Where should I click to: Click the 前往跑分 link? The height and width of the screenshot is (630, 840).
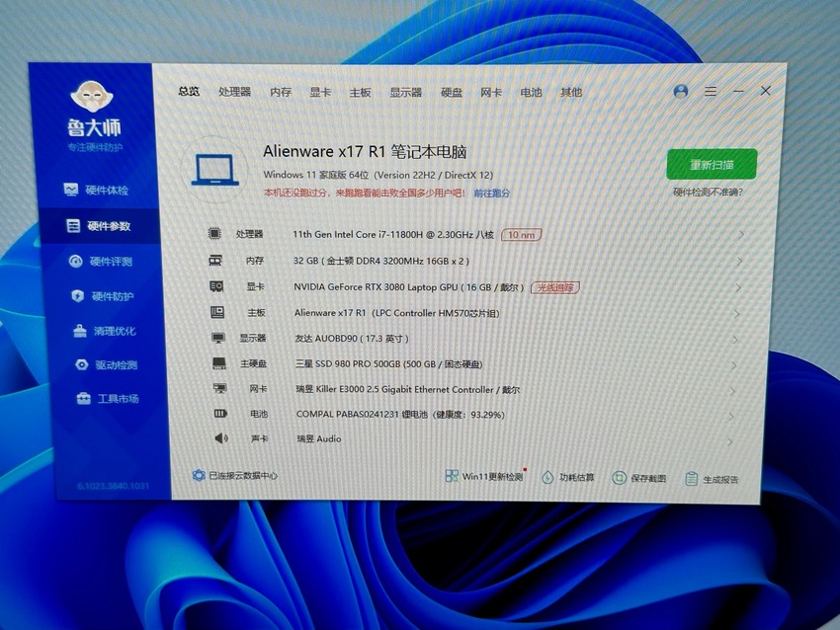point(492,194)
